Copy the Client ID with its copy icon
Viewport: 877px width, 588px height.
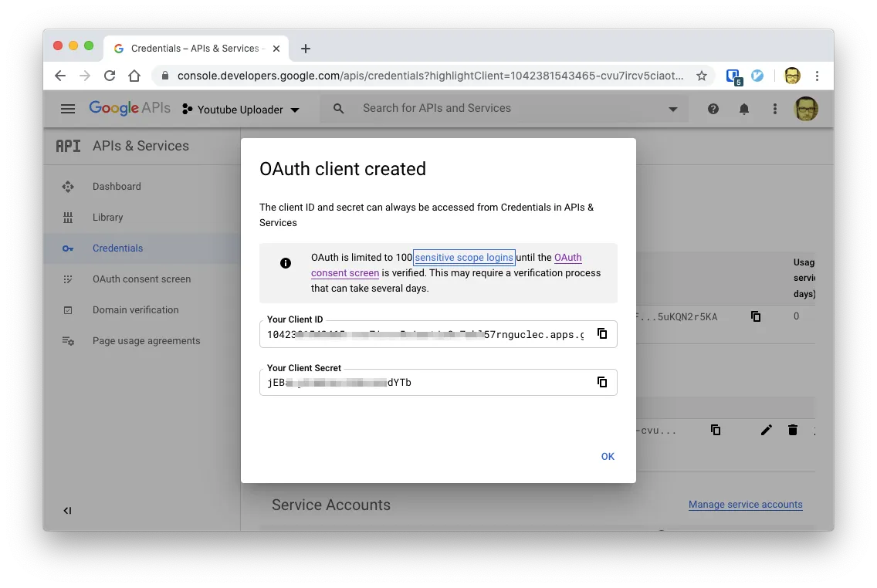click(x=602, y=333)
